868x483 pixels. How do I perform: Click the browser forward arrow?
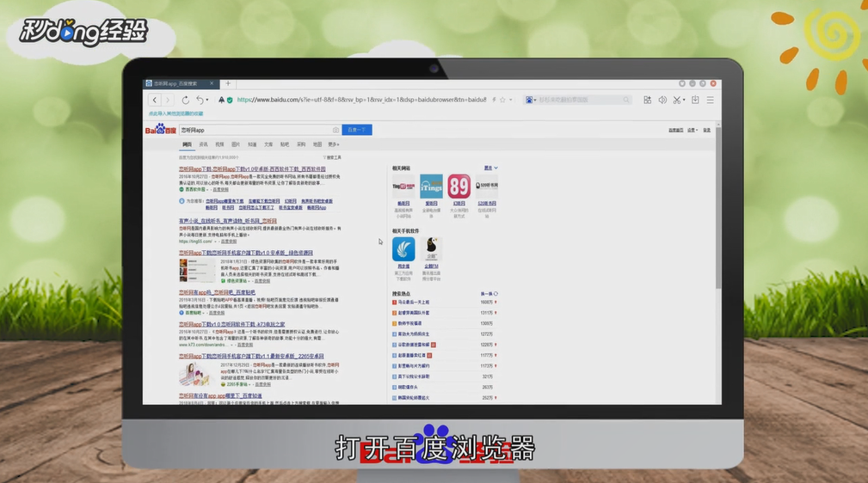click(x=168, y=101)
